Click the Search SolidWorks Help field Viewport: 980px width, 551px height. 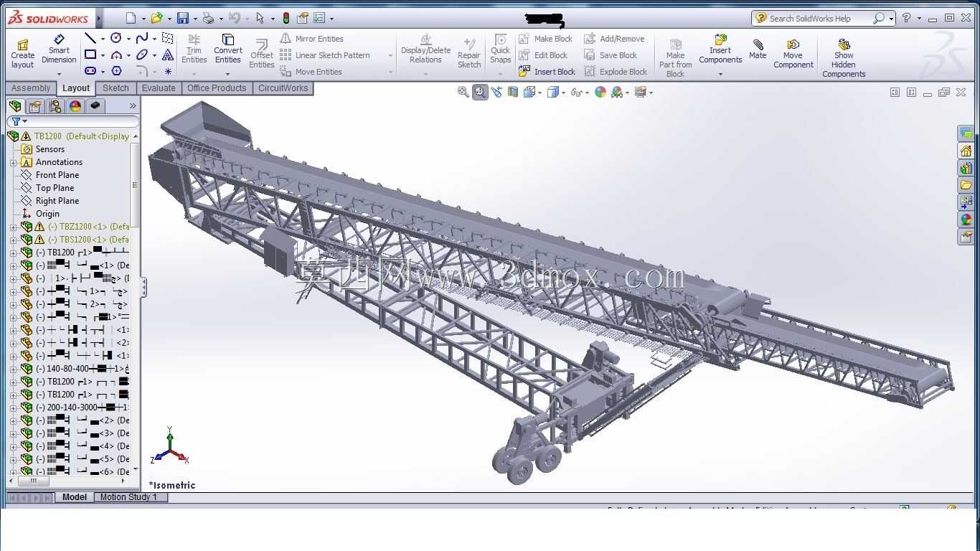(823, 18)
